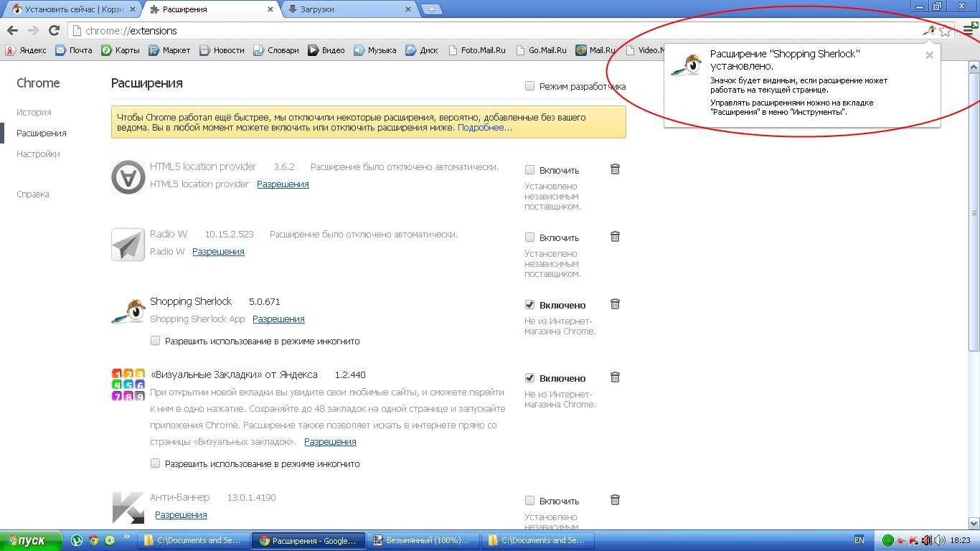Select Расширения in Chrome sidebar

(x=42, y=133)
